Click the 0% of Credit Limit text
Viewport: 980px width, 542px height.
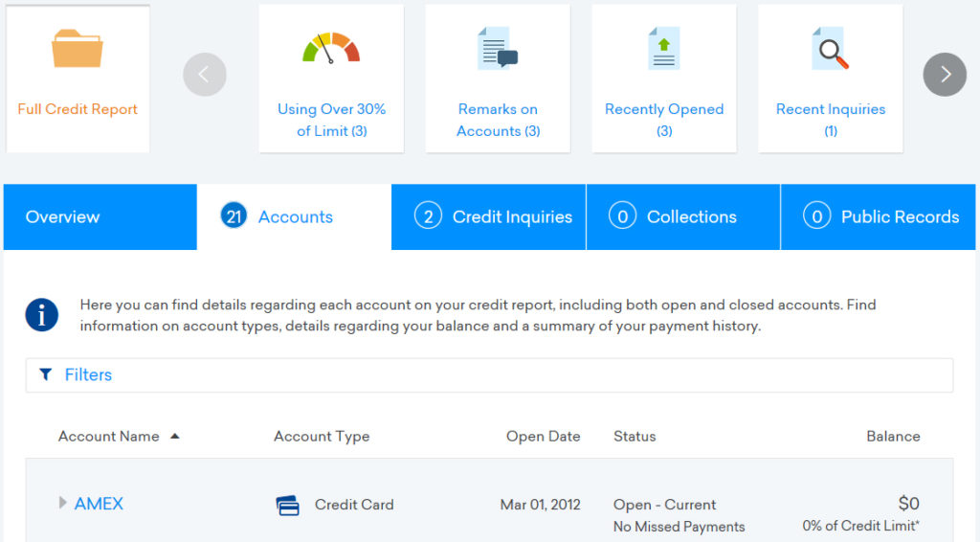click(x=861, y=526)
